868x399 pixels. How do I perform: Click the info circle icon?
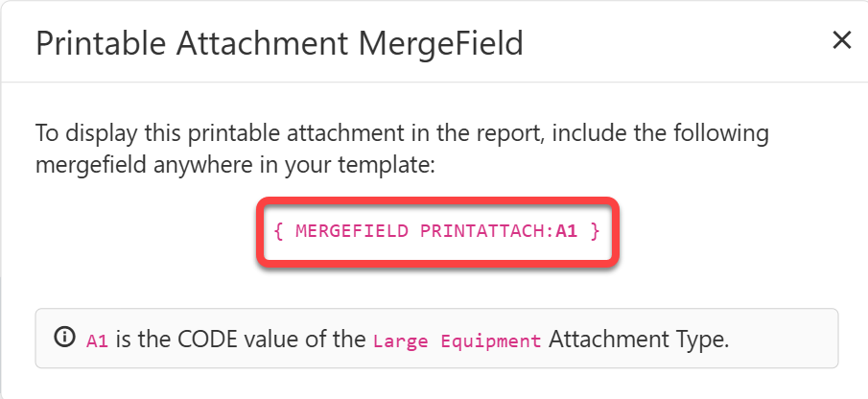tap(64, 338)
